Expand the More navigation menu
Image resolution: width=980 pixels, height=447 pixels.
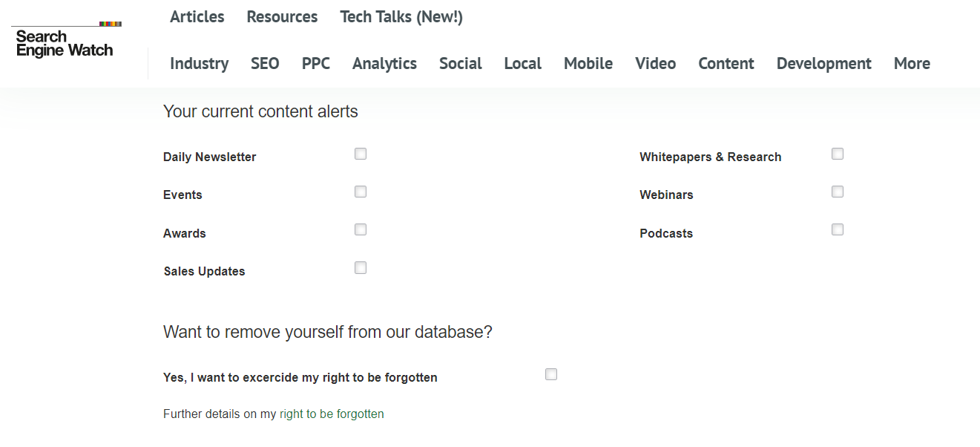coord(912,63)
